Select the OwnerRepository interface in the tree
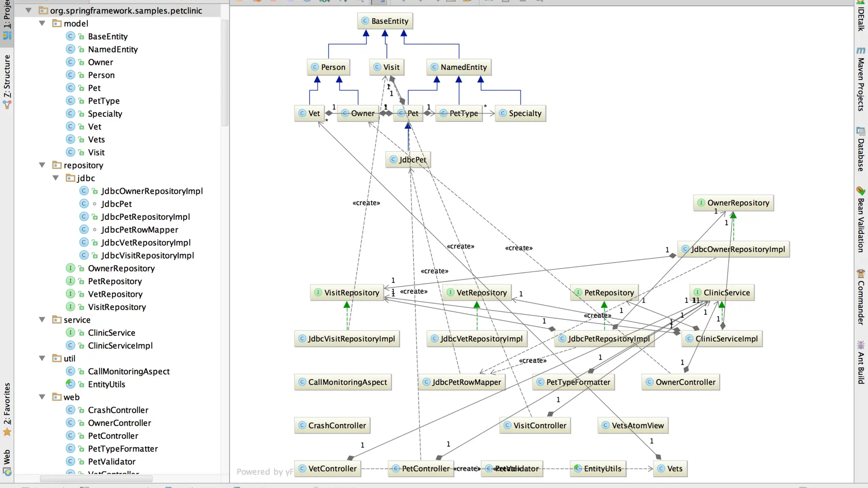The height and width of the screenshot is (488, 868). coord(121,268)
